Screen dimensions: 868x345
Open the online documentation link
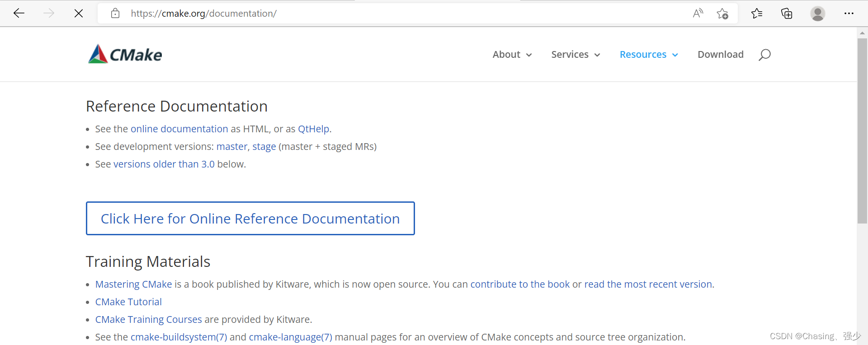(179, 129)
